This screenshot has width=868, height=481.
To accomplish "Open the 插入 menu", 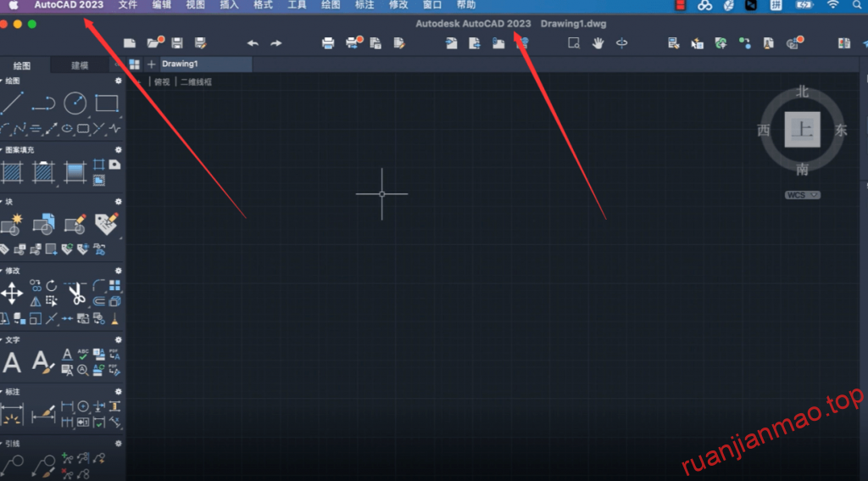I will click(x=229, y=5).
